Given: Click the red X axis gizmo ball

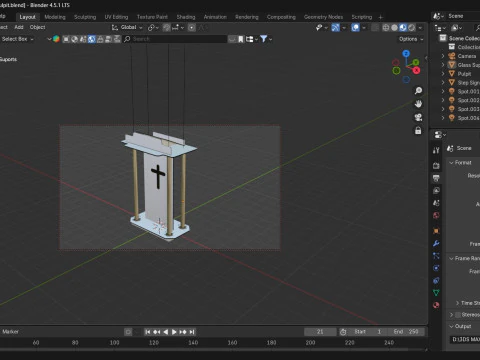Looking at the screenshot, I should point(416,70).
